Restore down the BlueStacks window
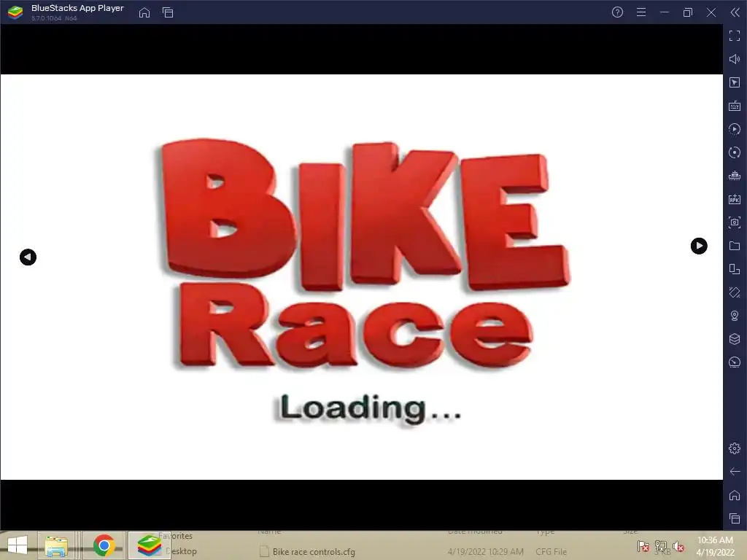 [687, 12]
